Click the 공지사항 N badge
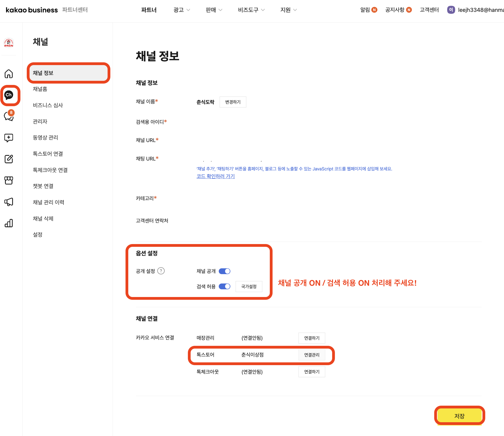 tap(409, 10)
